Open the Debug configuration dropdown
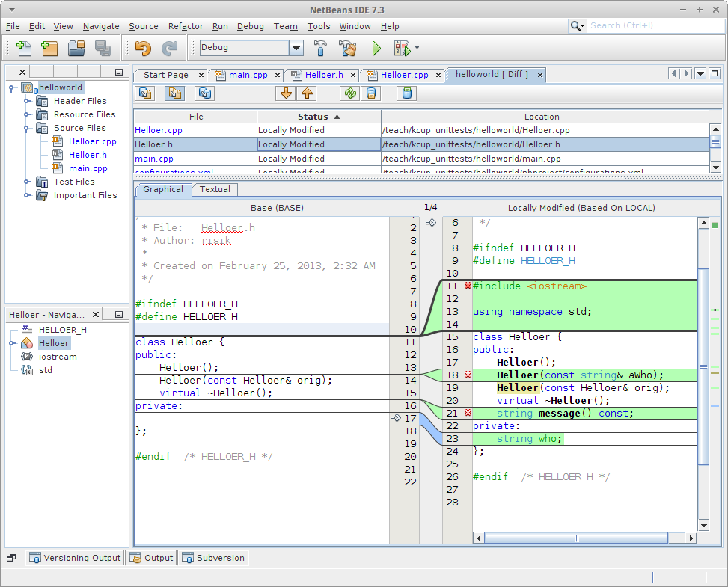 pyautogui.click(x=296, y=48)
